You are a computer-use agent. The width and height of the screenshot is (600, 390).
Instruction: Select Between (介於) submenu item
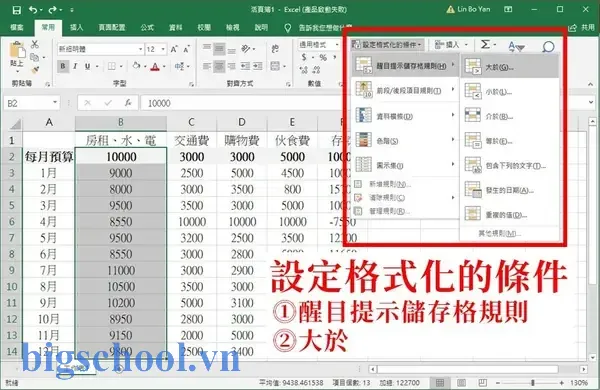coord(510,116)
